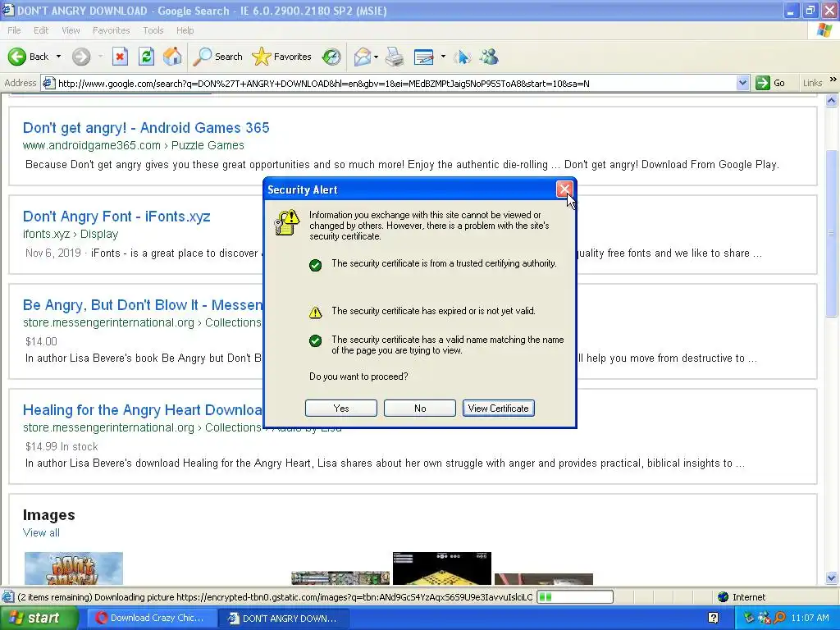840x630 pixels.
Task: Open the Don't Angry game image thumbnail
Action: click(74, 568)
